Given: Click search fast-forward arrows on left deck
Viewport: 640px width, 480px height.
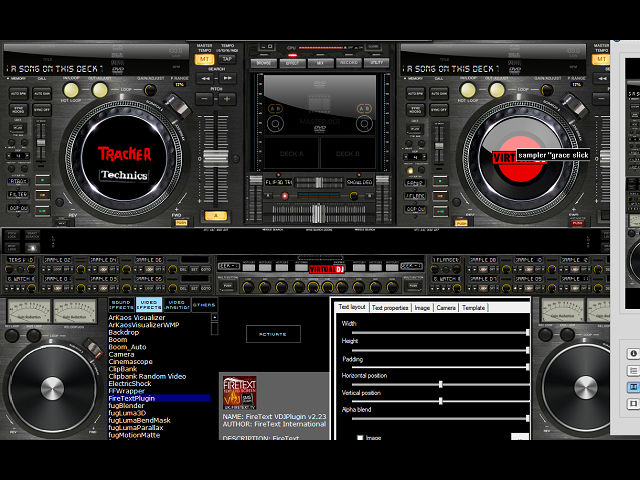Looking at the screenshot, I should click(227, 78).
